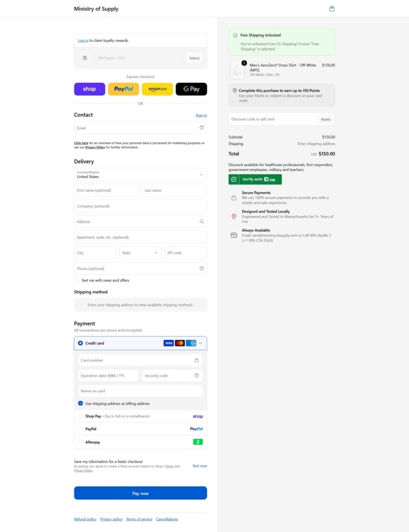Viewport: 409px width, 532px height.
Task: Pay with Google Pay express button
Action: point(191,89)
